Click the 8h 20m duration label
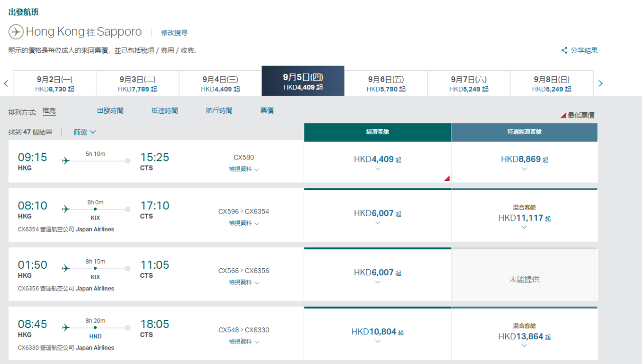Image resolution: width=642 pixels, height=364 pixels. click(x=95, y=320)
